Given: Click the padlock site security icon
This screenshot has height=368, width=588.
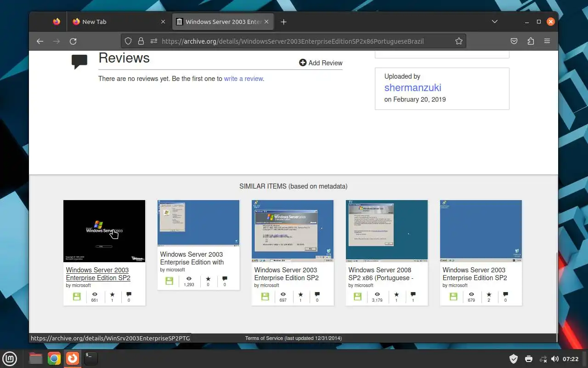Looking at the screenshot, I should [141, 41].
